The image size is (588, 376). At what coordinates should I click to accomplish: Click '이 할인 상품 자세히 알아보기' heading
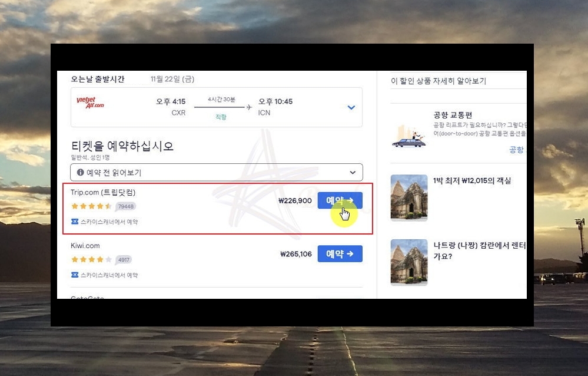[x=438, y=81]
